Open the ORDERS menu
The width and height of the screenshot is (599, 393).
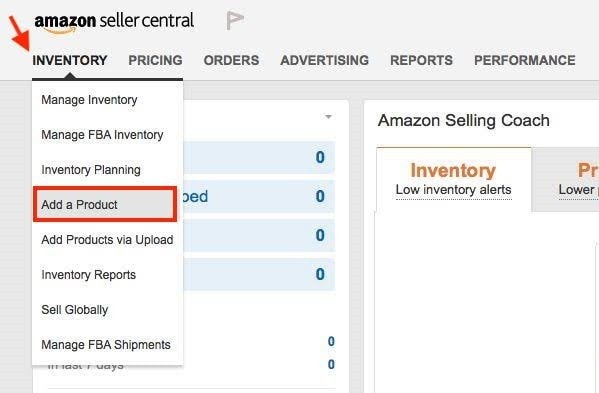tap(231, 60)
